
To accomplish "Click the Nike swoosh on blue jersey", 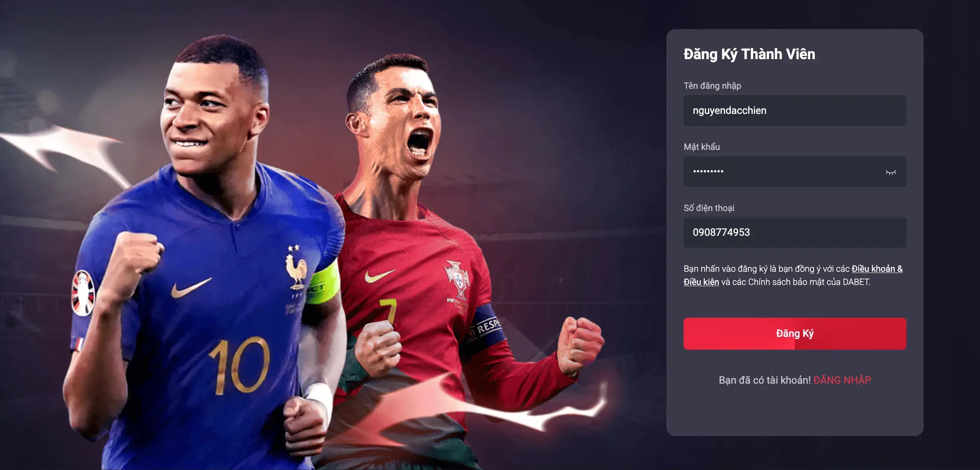I will pyautogui.click(x=191, y=287).
